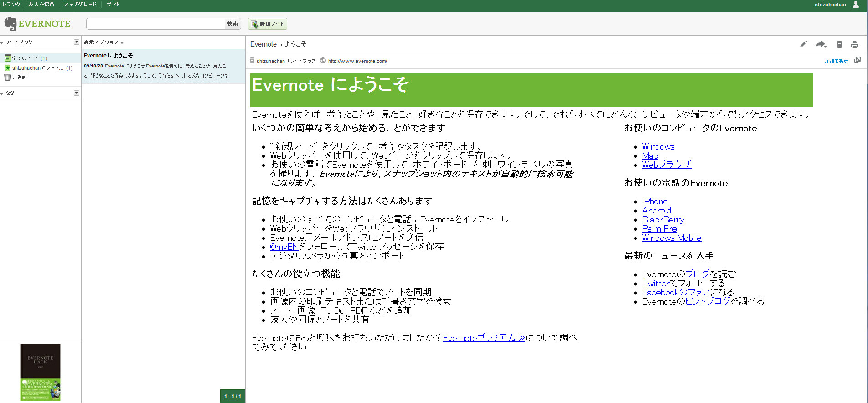Open the user account icon beside shizuhachan
This screenshot has height=403, width=868.
pyautogui.click(x=856, y=5)
